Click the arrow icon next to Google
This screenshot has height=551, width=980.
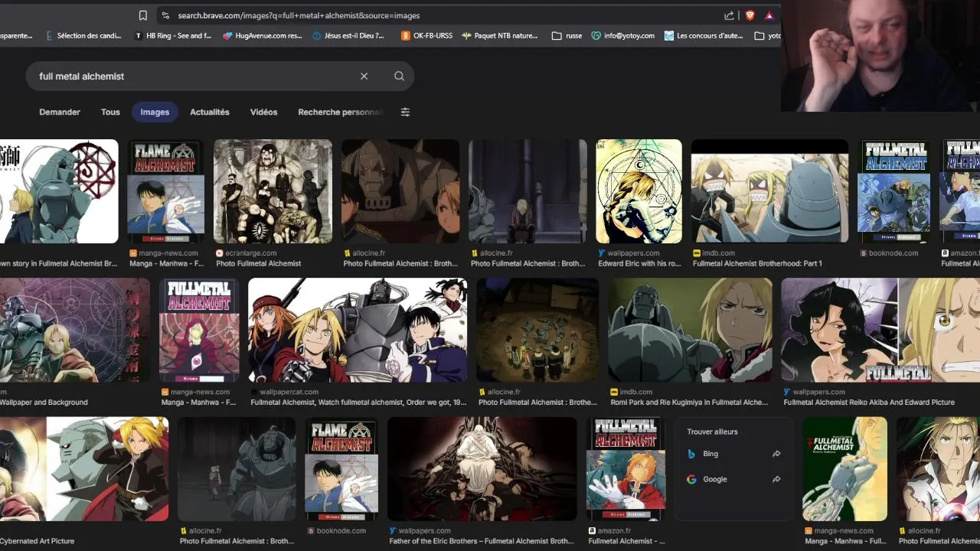(x=776, y=479)
